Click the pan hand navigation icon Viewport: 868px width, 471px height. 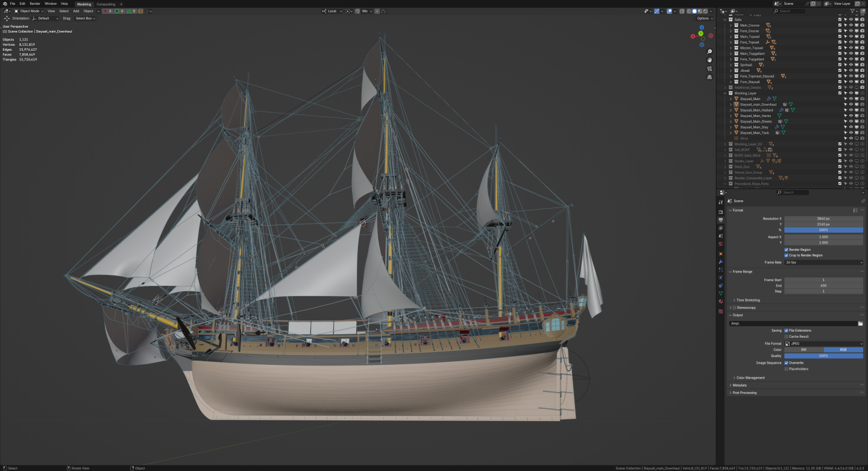(x=710, y=60)
